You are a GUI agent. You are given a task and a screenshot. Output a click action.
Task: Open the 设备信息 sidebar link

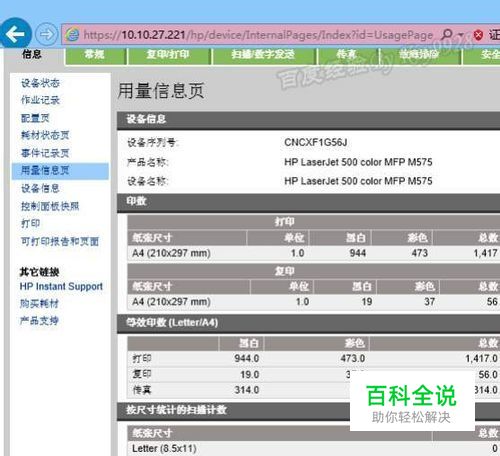(x=40, y=188)
